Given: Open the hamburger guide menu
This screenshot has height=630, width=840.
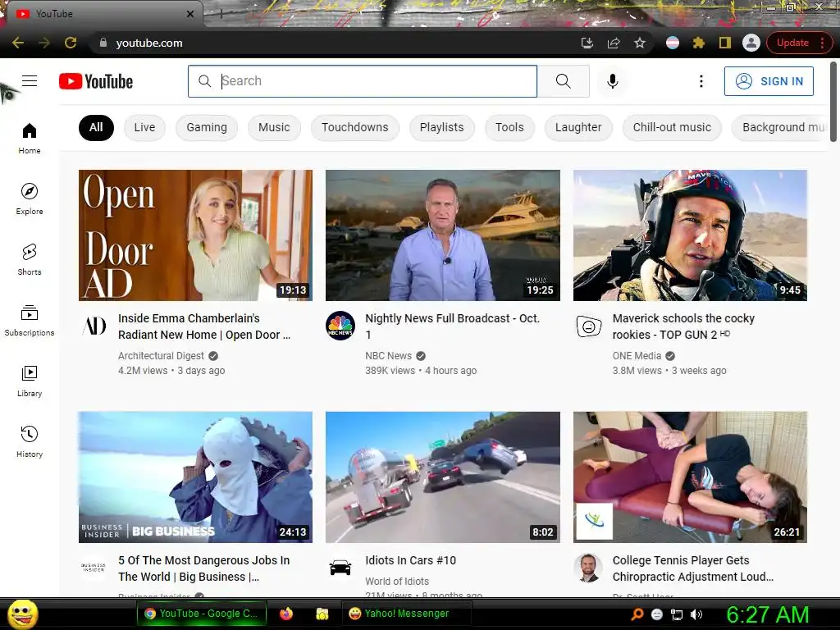Looking at the screenshot, I should [x=30, y=81].
